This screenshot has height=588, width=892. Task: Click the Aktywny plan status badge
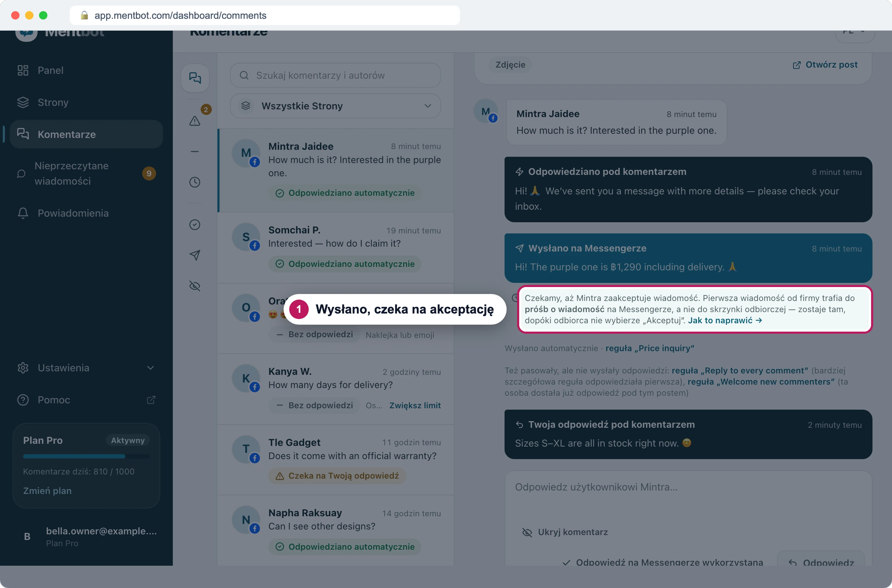point(128,440)
